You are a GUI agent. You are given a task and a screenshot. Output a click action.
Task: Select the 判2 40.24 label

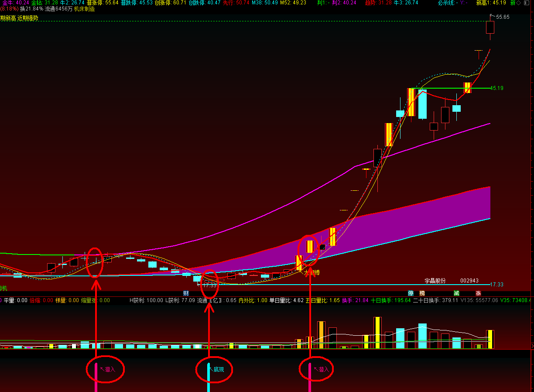coord(344,3)
